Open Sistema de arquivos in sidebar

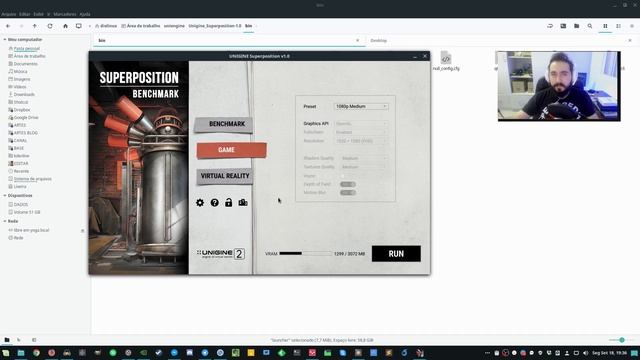[x=32, y=179]
